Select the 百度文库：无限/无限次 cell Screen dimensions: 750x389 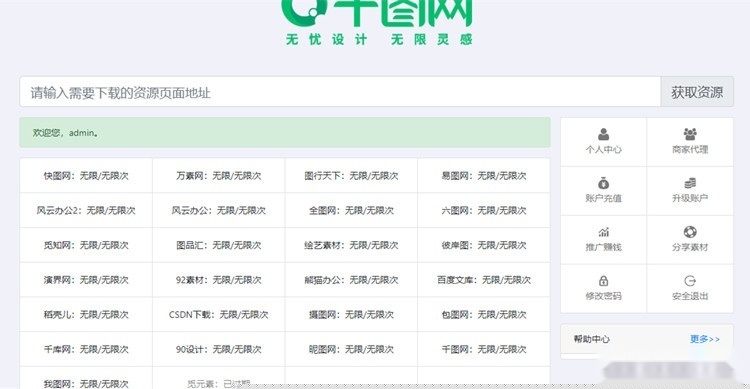coord(484,279)
